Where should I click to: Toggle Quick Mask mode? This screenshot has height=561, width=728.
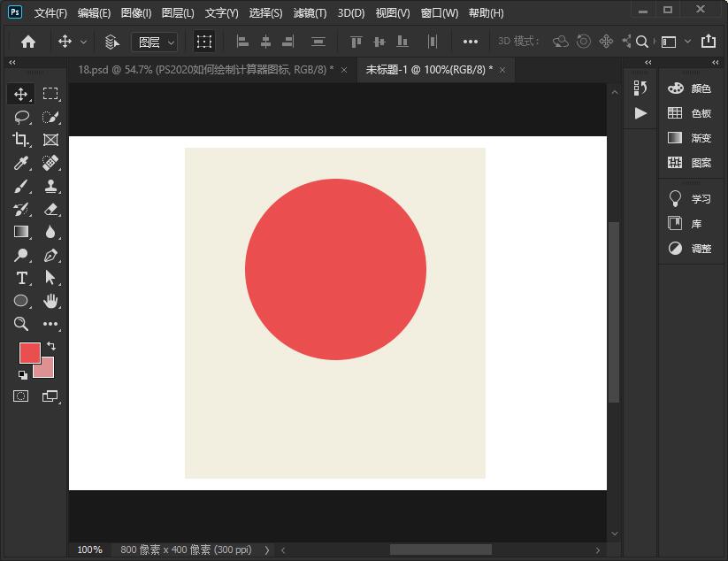click(21, 396)
